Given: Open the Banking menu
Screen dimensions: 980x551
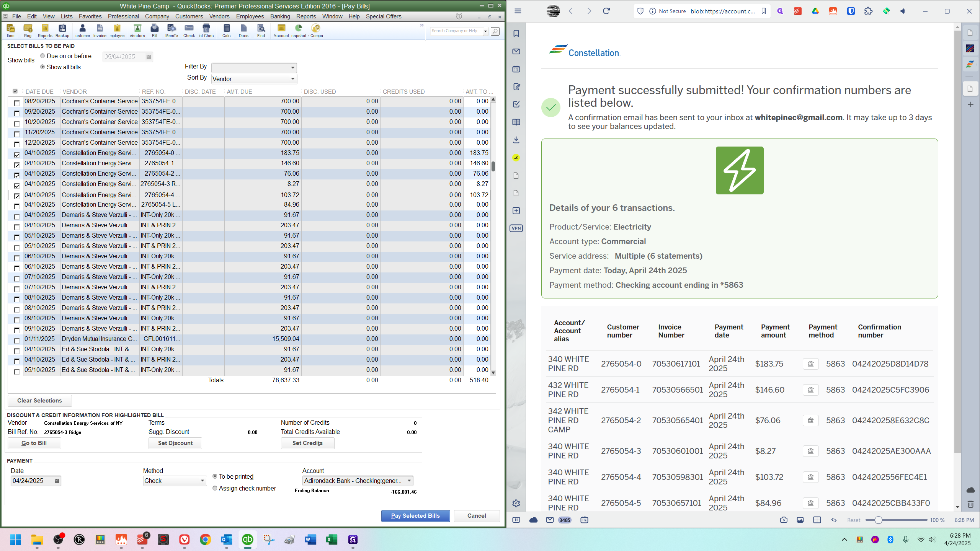Looking at the screenshot, I should click(x=280, y=16).
